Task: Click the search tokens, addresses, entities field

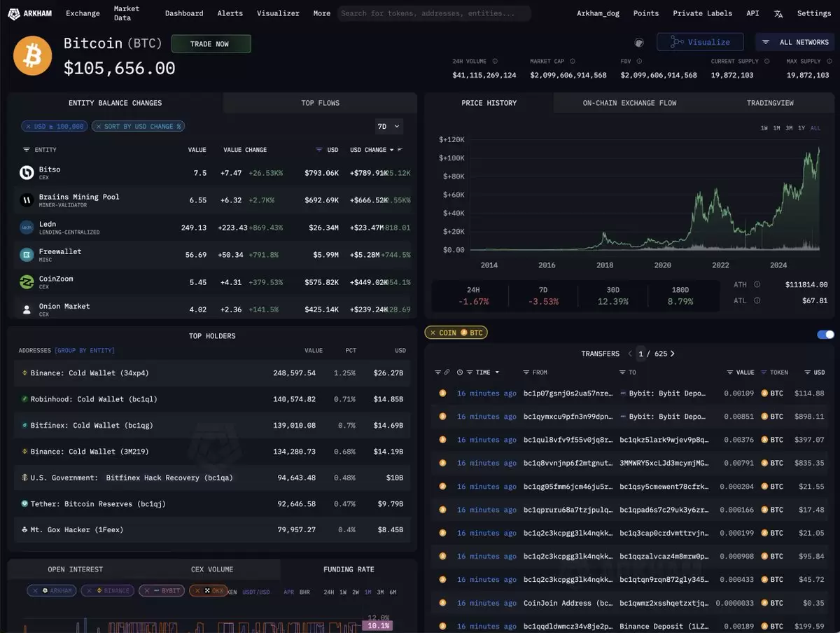Action: [434, 13]
